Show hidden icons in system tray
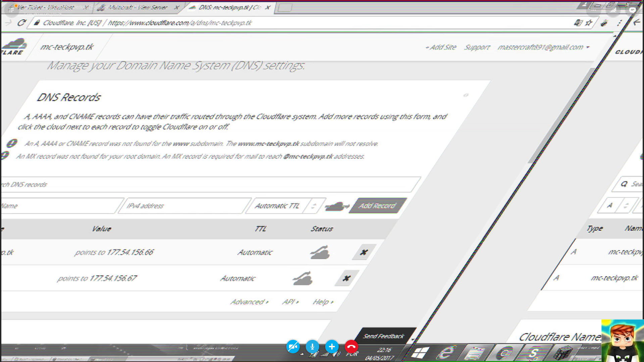Screen dimensions: 644x362 (x=302, y=354)
